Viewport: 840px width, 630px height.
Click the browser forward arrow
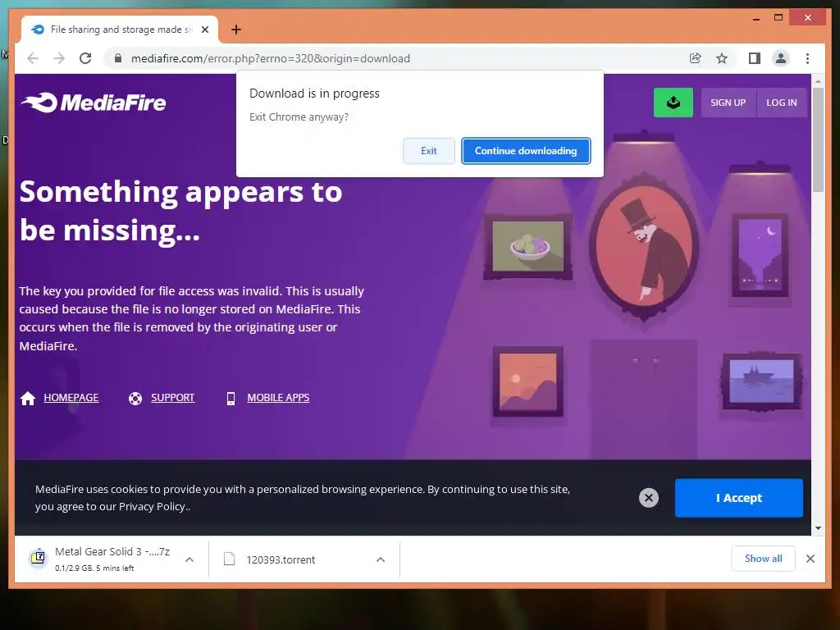tap(59, 58)
